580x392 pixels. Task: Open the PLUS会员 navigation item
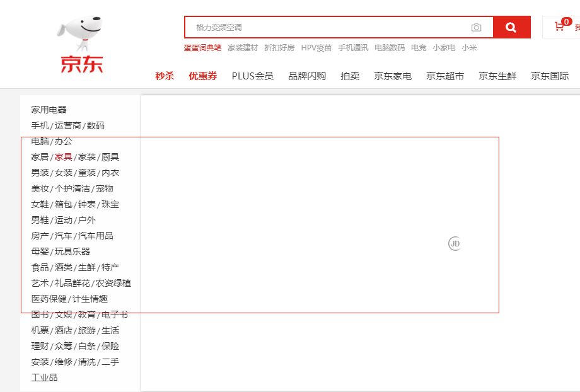[x=253, y=76]
